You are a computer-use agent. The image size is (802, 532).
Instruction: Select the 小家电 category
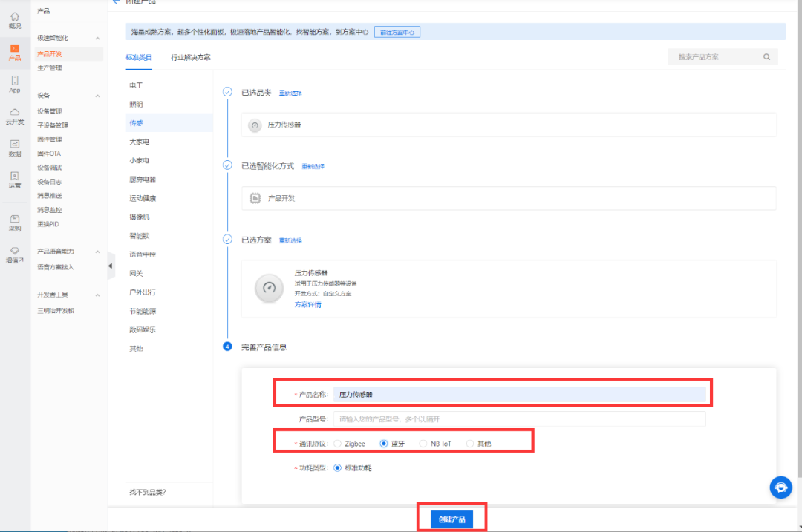(140, 160)
